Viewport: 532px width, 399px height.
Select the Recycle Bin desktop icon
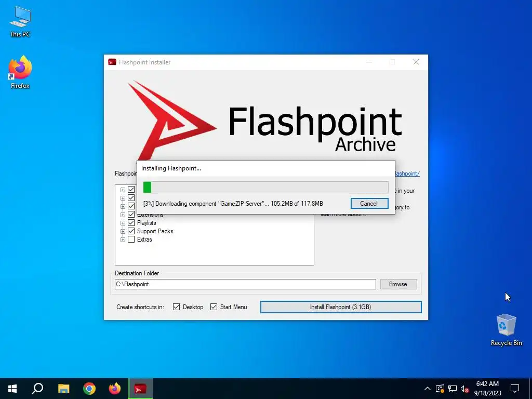(x=506, y=330)
